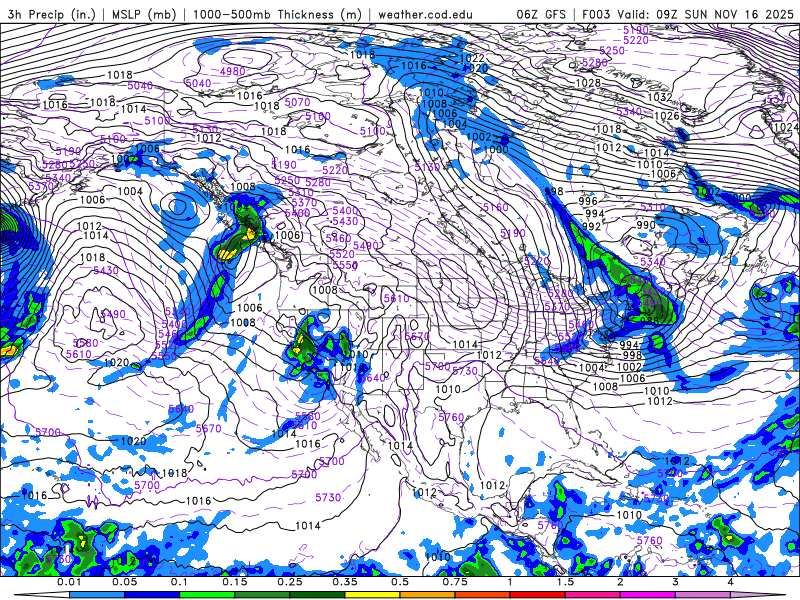Pick the bright green 0.1 legend swatch
This screenshot has width=800, height=600.
tap(207, 595)
